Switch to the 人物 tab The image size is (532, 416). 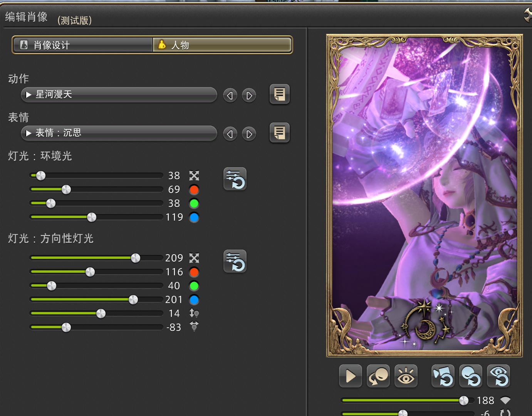coord(222,45)
